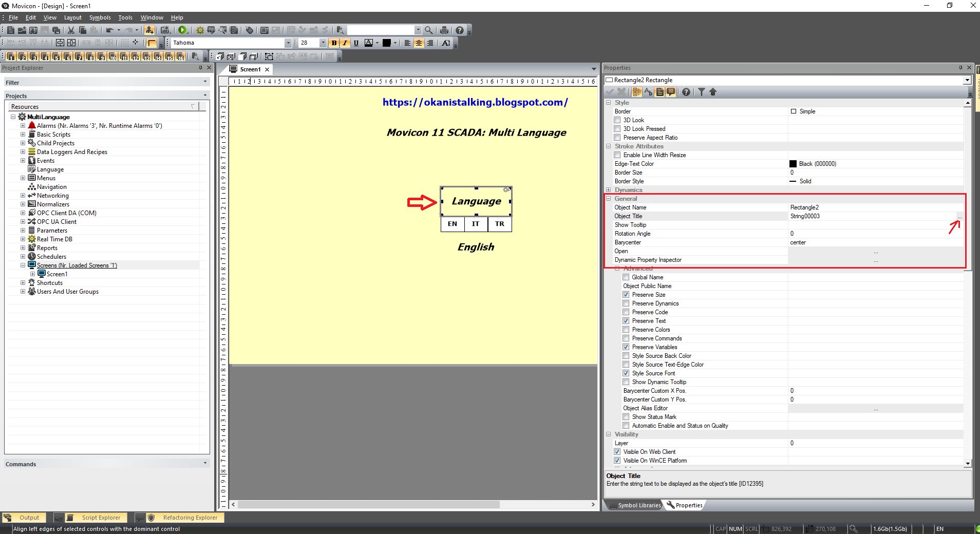Open the Layout menu
The width and height of the screenshot is (980, 534).
[73, 17]
